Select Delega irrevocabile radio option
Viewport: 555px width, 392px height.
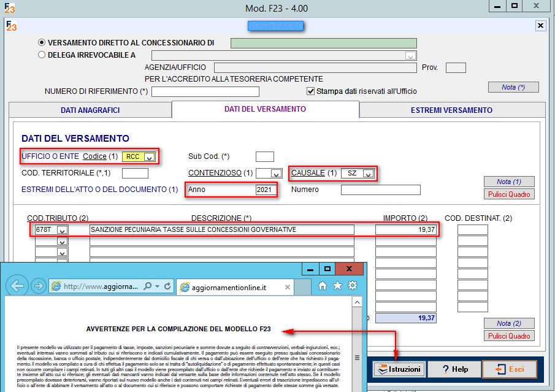[42, 55]
